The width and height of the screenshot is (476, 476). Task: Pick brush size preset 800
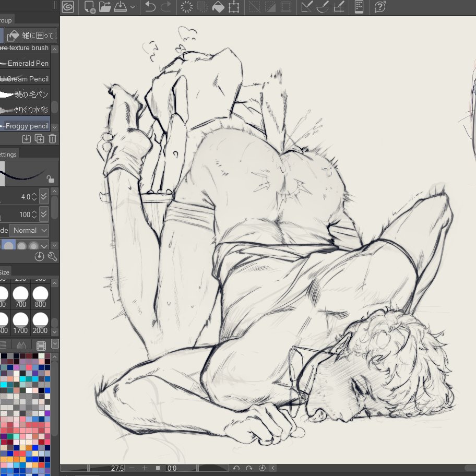coord(40,296)
